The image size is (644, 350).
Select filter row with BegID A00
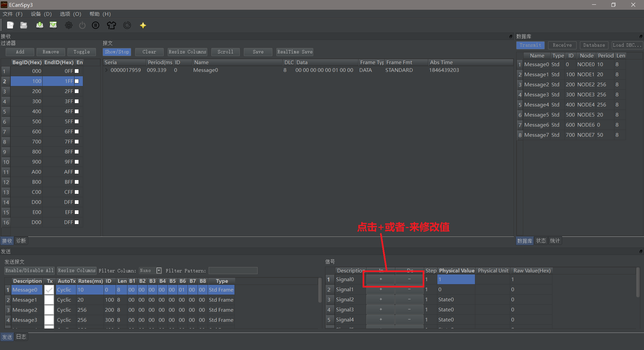tap(42, 172)
